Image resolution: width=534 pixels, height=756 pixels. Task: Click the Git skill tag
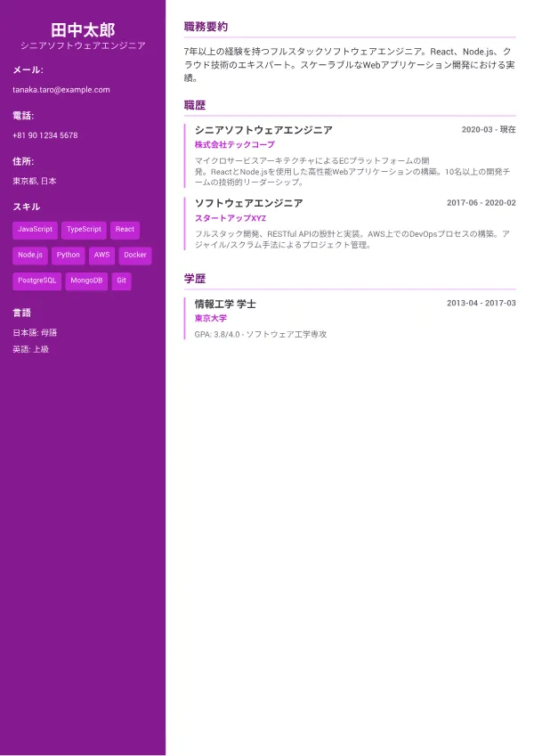click(121, 280)
